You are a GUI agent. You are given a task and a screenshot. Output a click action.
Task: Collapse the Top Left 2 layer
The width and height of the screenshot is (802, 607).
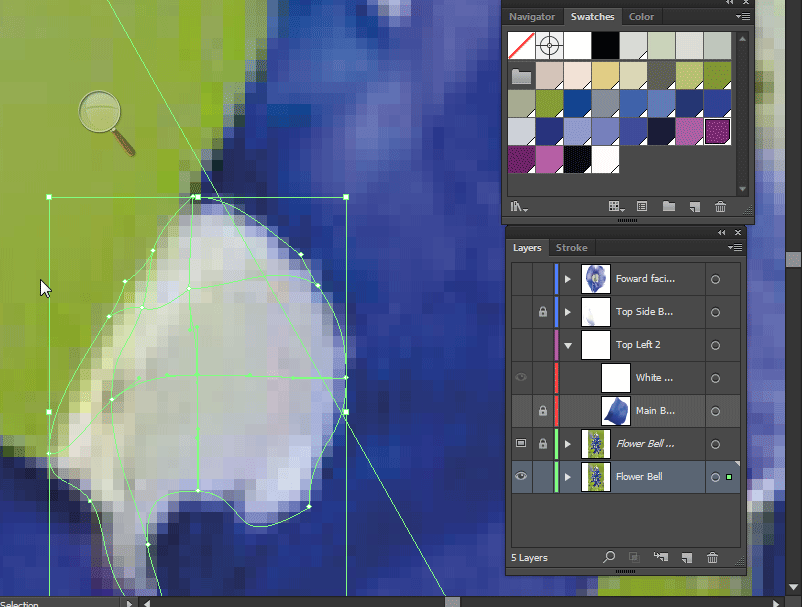[568, 345]
